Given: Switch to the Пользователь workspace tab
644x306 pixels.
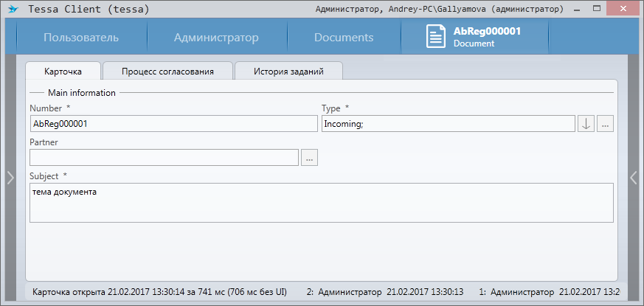Looking at the screenshot, I should [80, 38].
